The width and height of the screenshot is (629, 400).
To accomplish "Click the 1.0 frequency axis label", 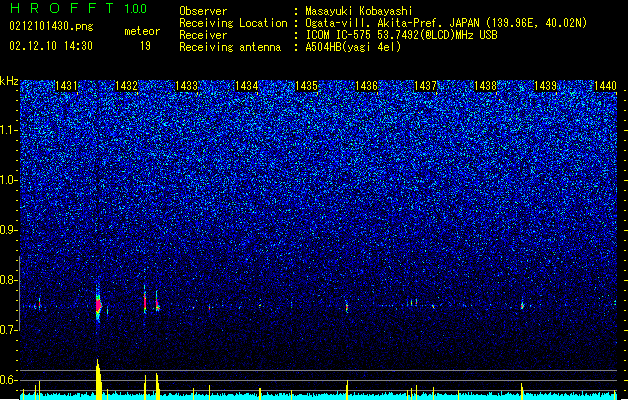I will [x=8, y=180].
